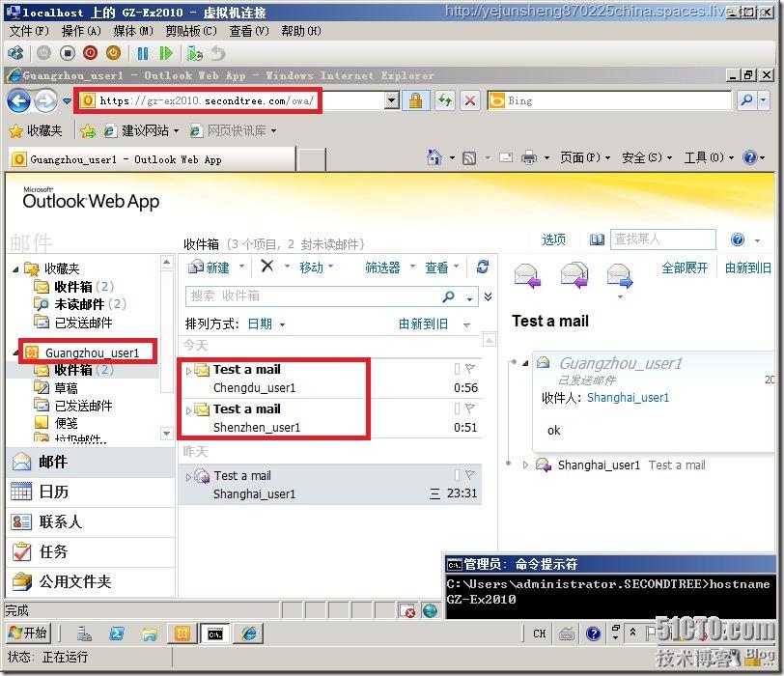Click the Reply All icon in reading pane
784x676 pixels.
(574, 276)
